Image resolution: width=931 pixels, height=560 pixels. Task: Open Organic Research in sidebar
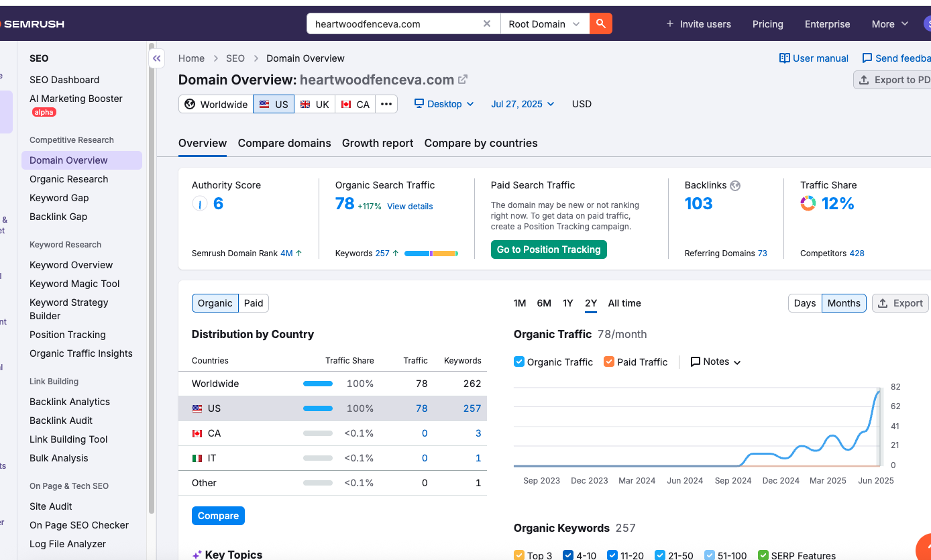coord(68,179)
